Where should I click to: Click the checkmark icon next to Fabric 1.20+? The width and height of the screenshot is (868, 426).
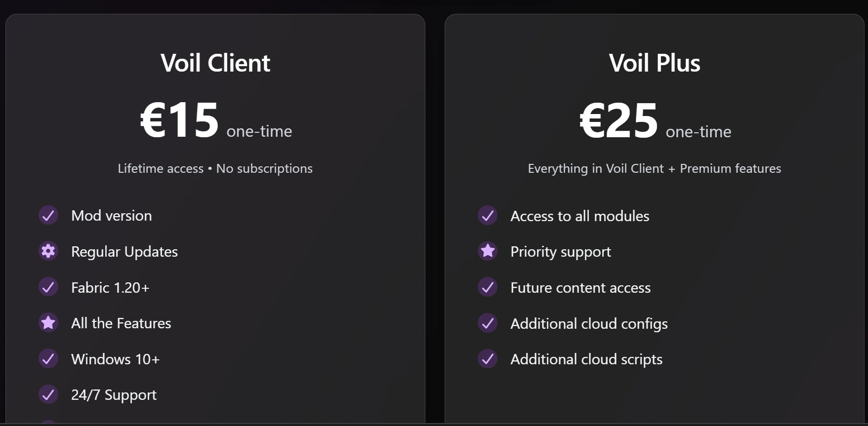(x=48, y=287)
